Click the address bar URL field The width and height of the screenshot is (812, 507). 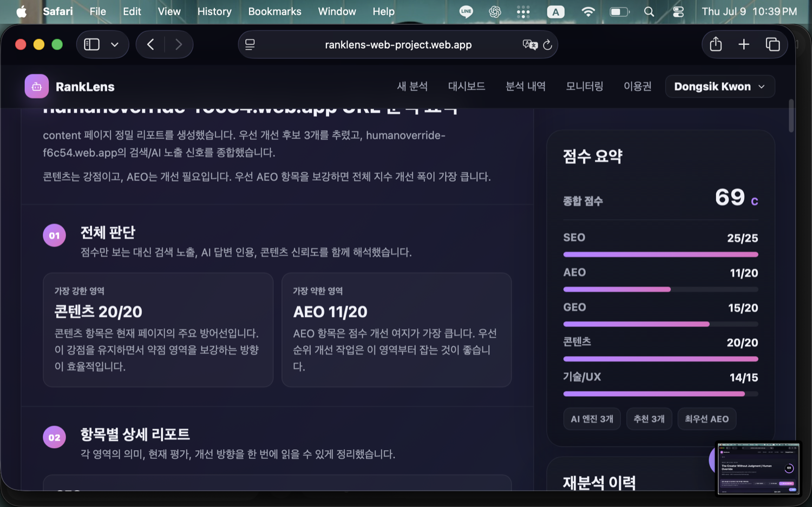pyautogui.click(x=398, y=45)
